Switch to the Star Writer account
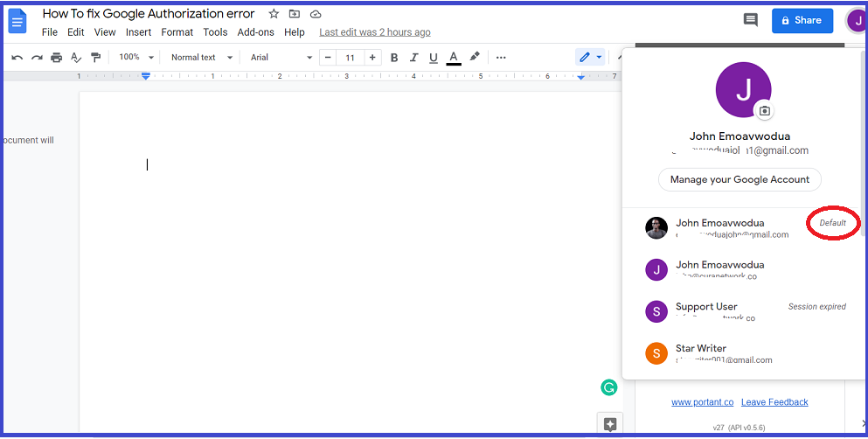 click(x=742, y=353)
